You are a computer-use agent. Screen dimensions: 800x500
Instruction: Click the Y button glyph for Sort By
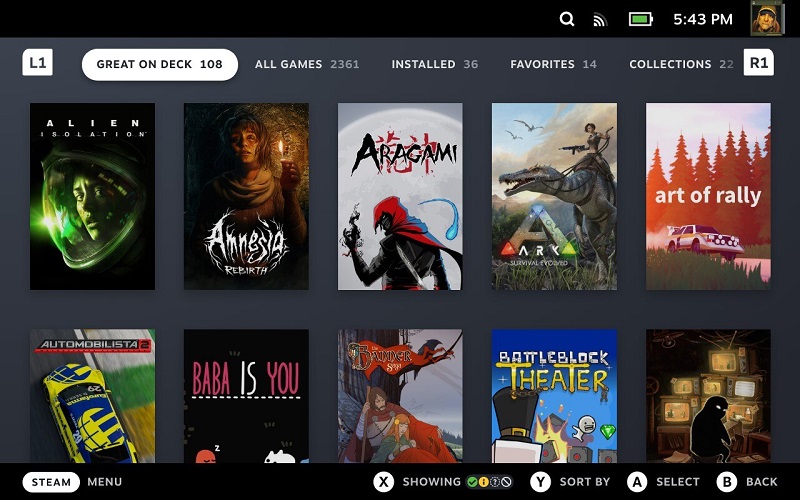tap(540, 482)
